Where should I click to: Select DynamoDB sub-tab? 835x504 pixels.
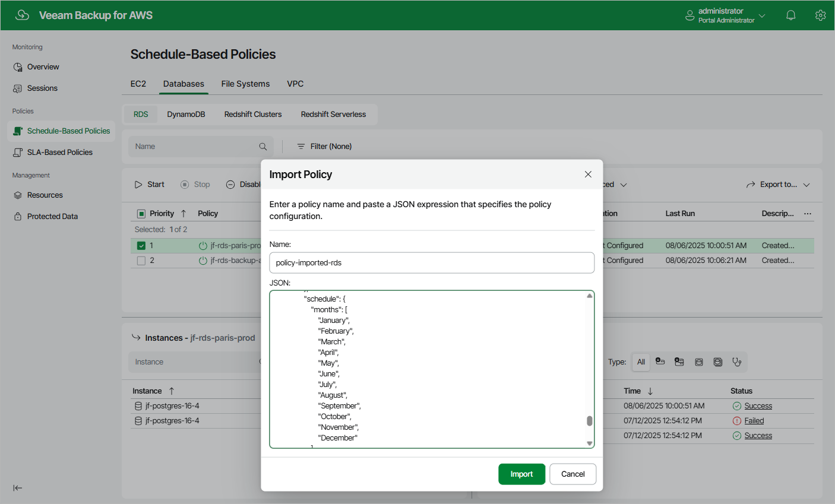pyautogui.click(x=186, y=115)
